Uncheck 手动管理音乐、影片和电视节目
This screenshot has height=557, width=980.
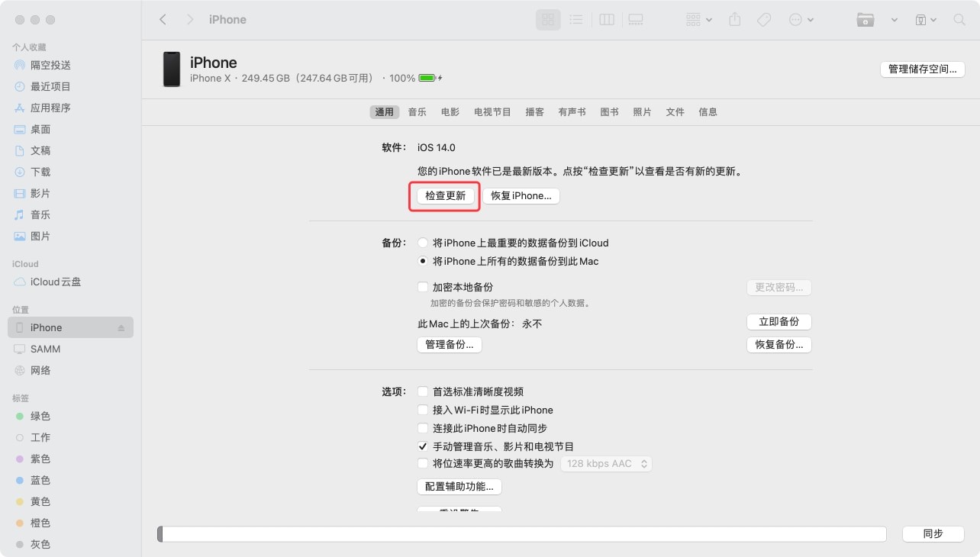423,446
